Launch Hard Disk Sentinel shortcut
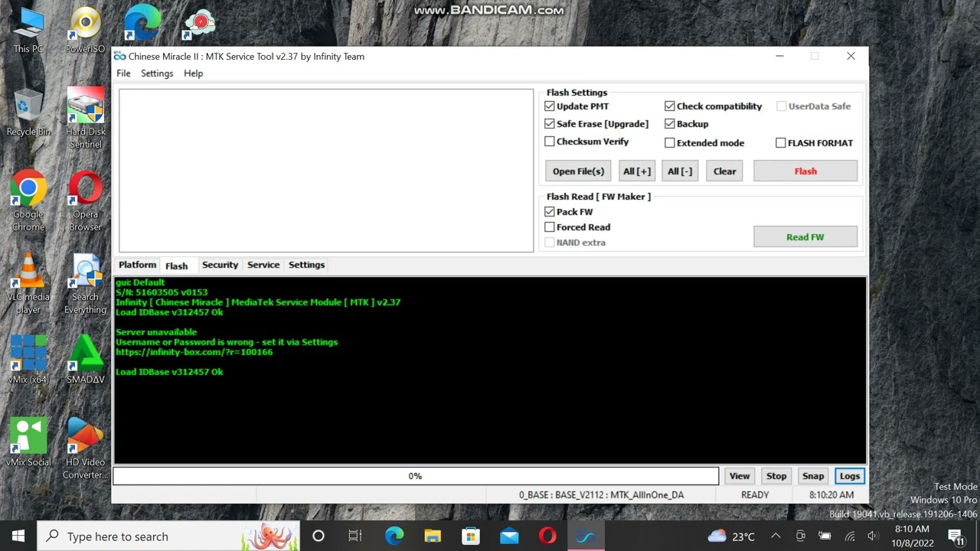Viewport: 980px width, 551px height. [x=85, y=119]
